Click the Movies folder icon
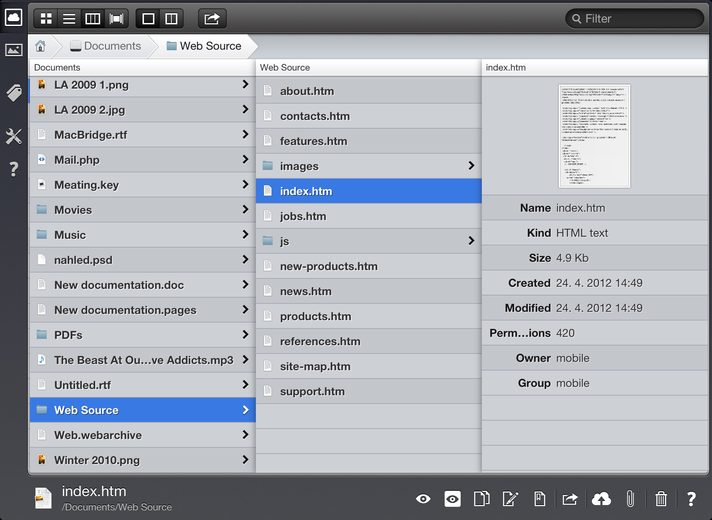 pyautogui.click(x=42, y=209)
